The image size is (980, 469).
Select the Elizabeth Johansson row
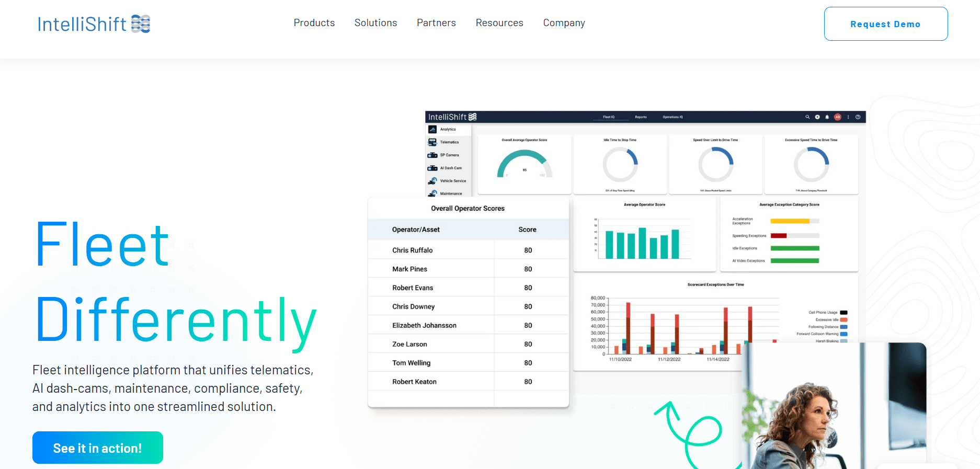(468, 325)
